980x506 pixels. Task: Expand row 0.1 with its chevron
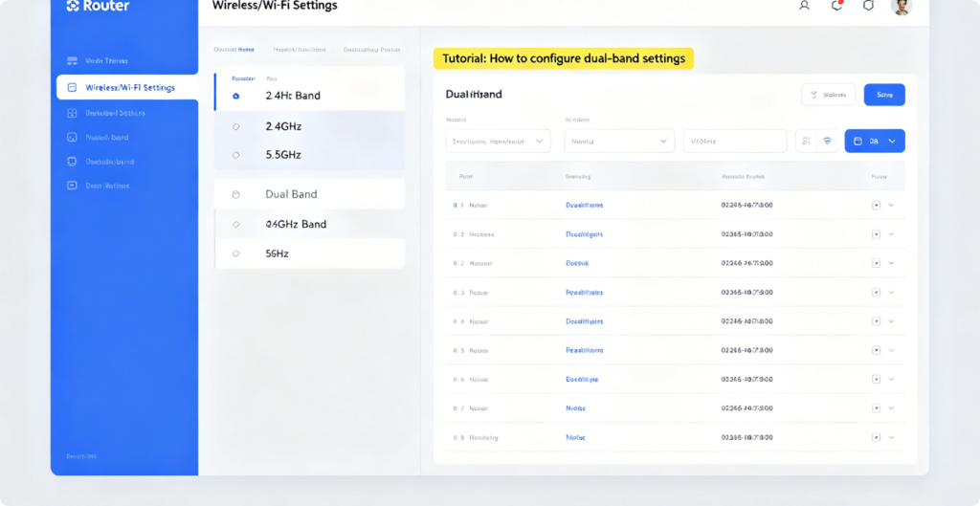(x=891, y=205)
